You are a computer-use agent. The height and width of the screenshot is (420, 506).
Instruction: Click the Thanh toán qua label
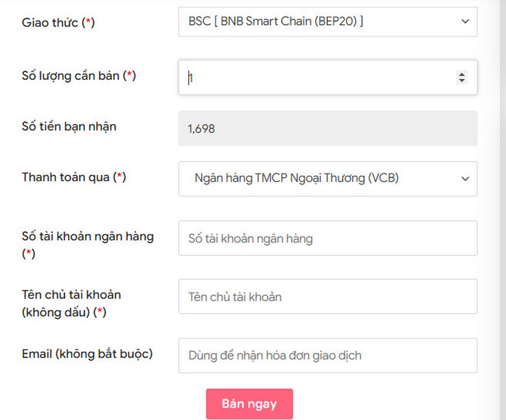66,177
